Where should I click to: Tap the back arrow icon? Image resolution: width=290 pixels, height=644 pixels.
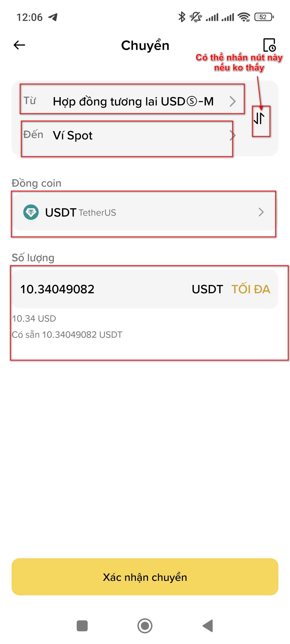tap(19, 45)
